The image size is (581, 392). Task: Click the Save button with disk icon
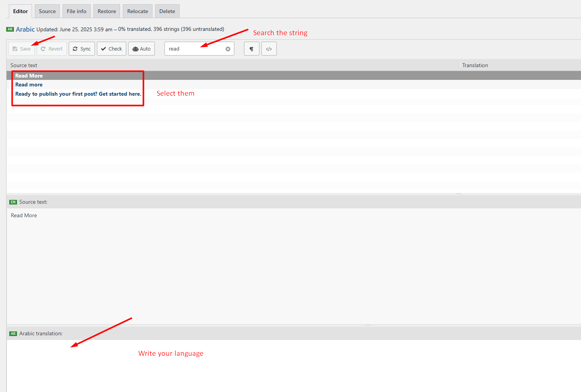(22, 49)
